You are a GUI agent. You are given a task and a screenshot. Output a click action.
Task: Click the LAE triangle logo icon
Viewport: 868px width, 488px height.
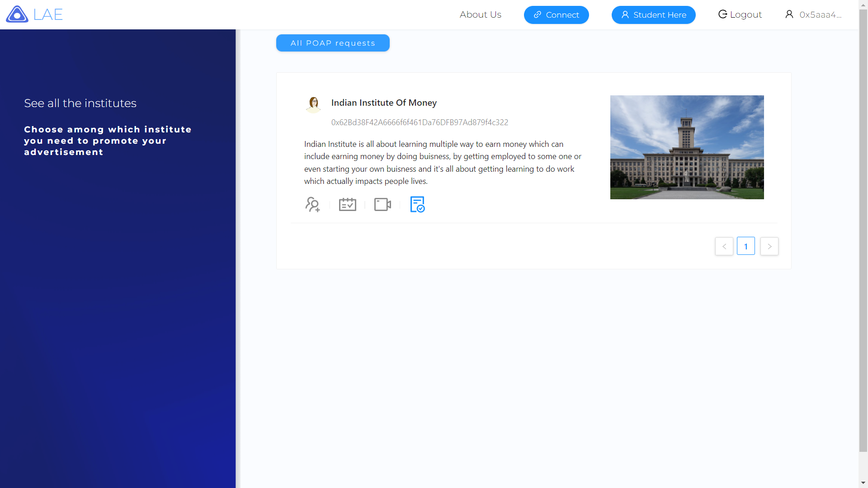[x=17, y=14]
